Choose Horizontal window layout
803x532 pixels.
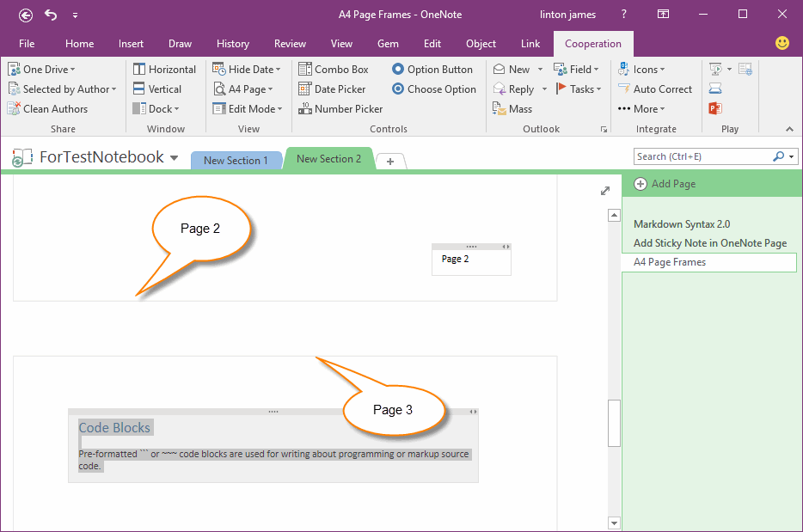tap(164, 69)
